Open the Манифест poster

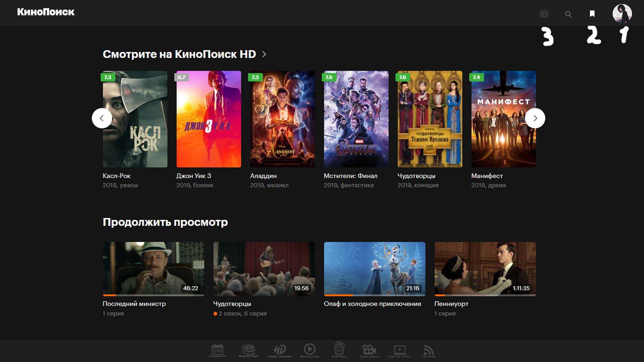point(503,119)
